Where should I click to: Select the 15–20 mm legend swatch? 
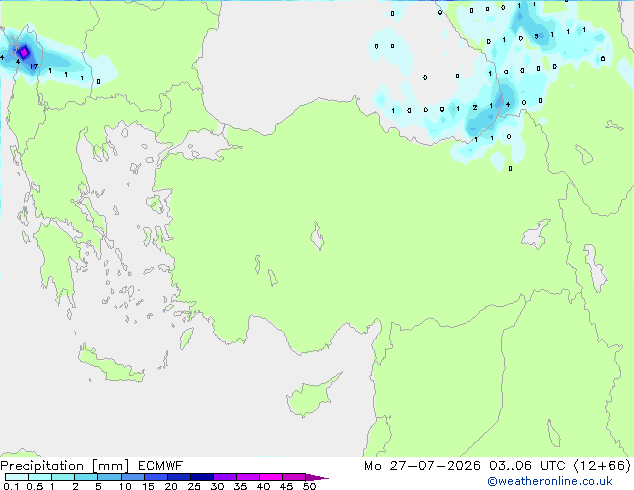[x=156, y=477]
